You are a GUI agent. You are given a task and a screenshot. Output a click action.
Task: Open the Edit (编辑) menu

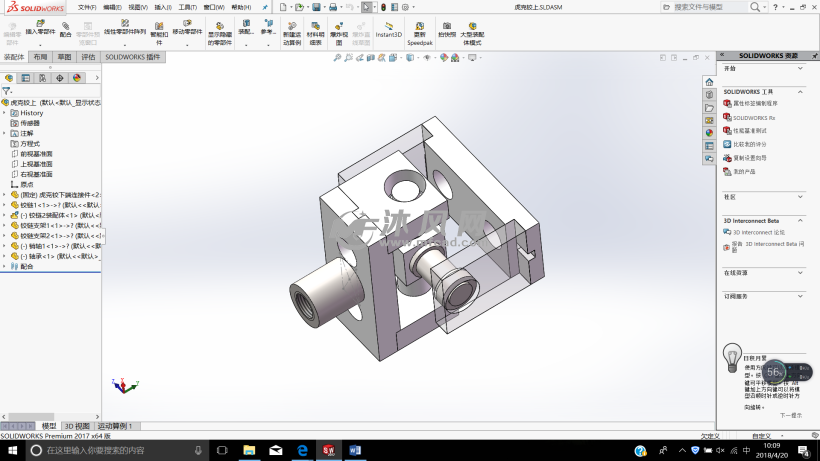point(112,7)
